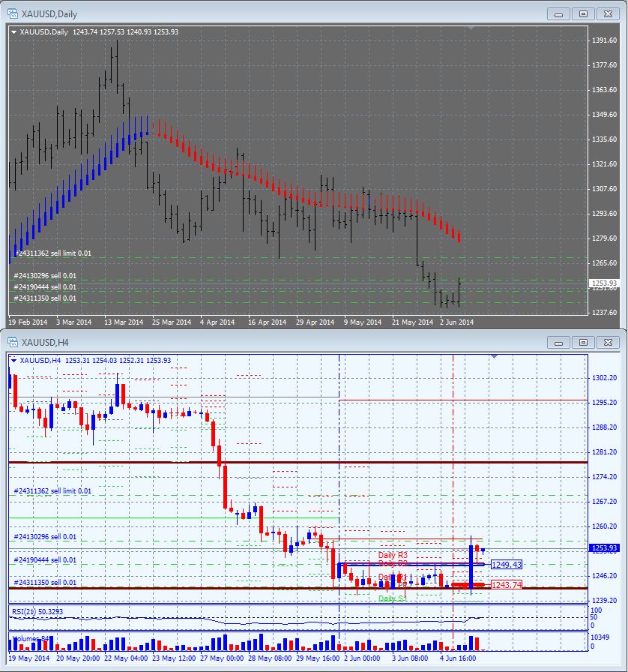628x672 pixels.
Task: Select sell order #24190444 on the H4 chart
Action: click(45, 559)
